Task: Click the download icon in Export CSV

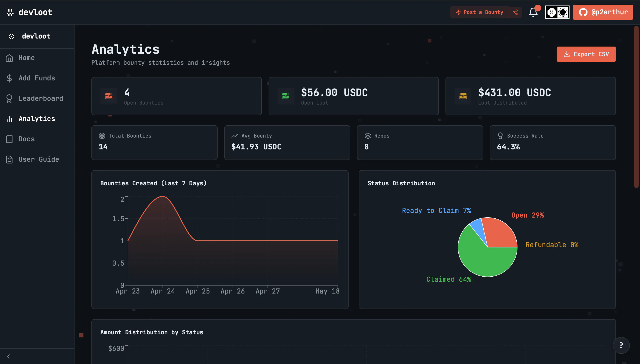Action: 567,54
